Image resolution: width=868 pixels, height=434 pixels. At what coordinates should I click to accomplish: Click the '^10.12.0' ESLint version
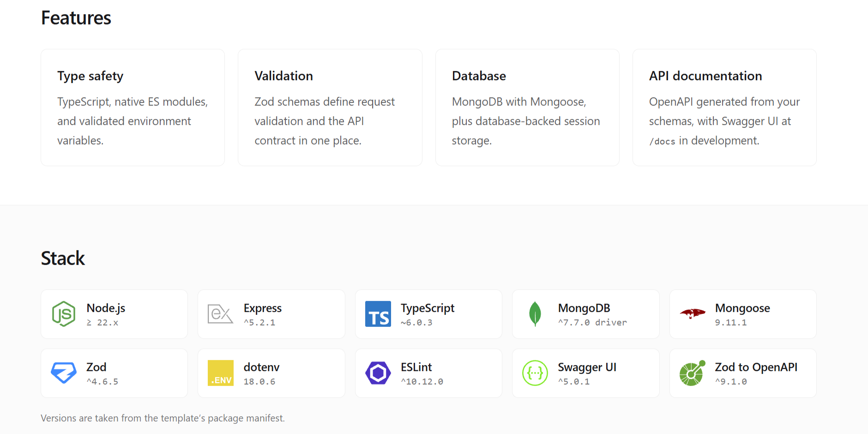pyautogui.click(x=422, y=381)
